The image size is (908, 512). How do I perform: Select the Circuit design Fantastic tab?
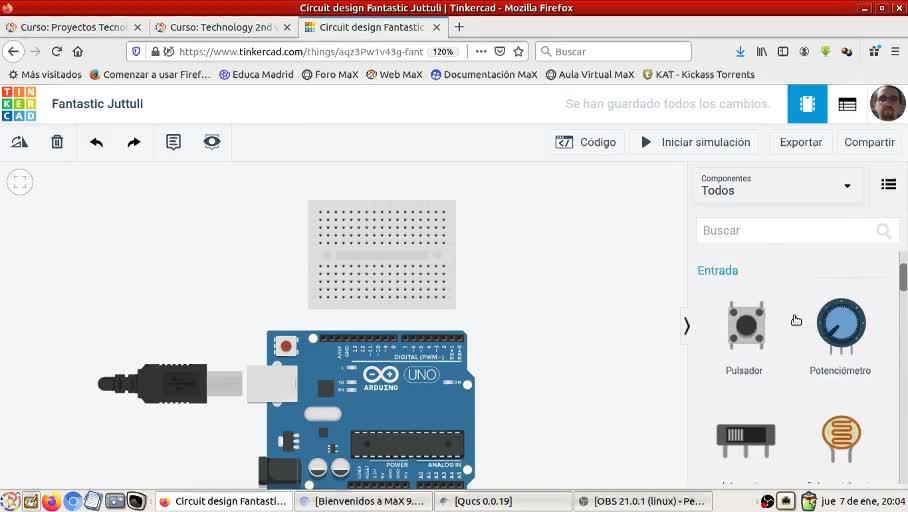tap(372, 27)
